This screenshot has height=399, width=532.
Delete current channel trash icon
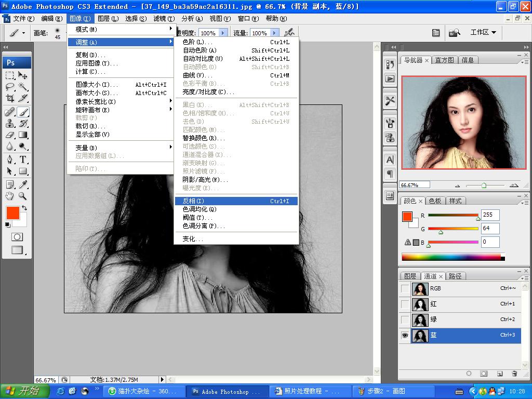[514, 374]
